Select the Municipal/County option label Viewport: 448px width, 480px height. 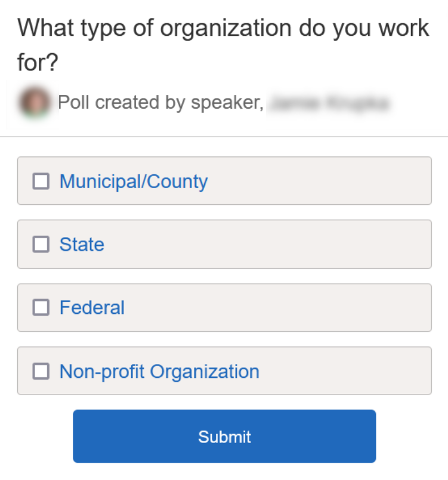point(132,181)
